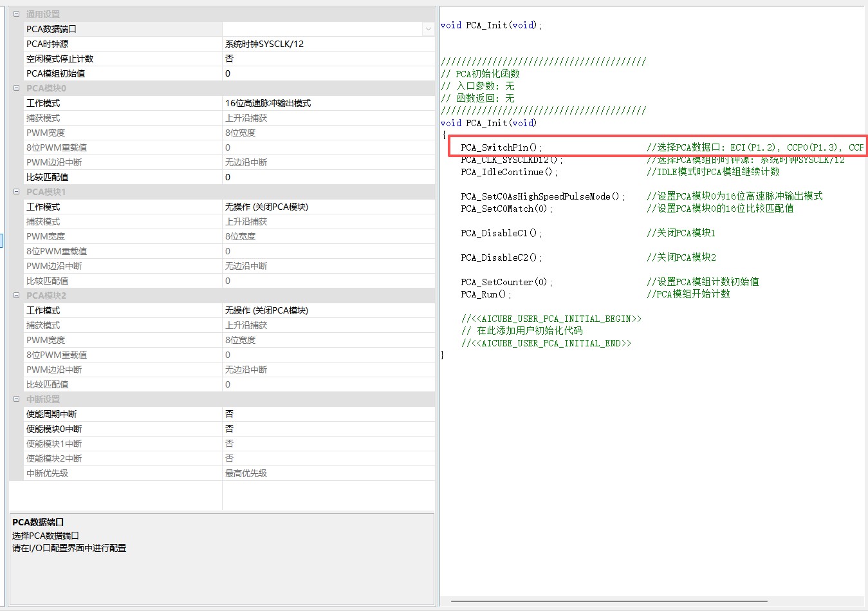The image size is (868, 611).
Task: Click the PCA_Run() code line
Action: point(486,294)
